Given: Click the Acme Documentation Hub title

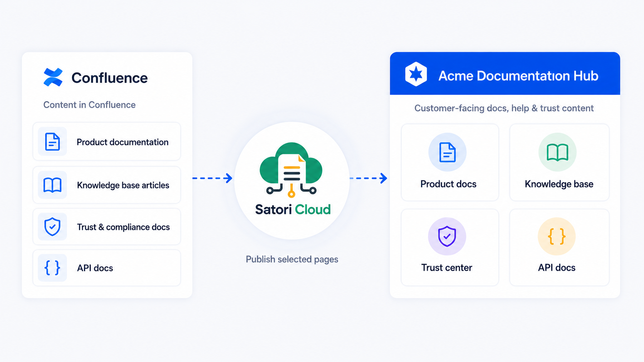Looking at the screenshot, I should pos(518,76).
